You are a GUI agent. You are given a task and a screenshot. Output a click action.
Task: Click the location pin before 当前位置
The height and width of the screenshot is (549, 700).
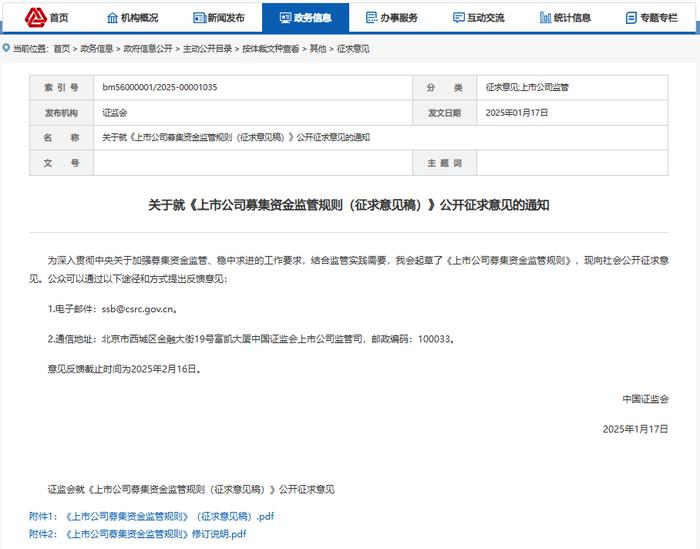(6, 48)
